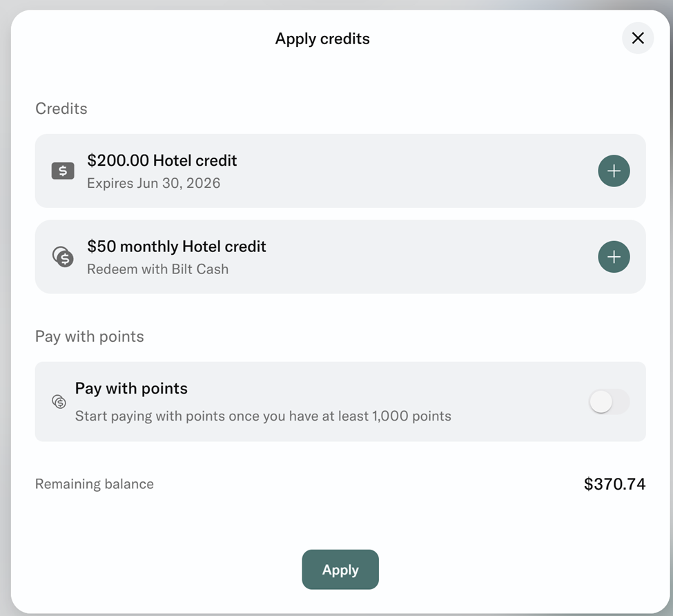
Task: Click the Bilt Cash coin icon
Action: [x=63, y=257]
